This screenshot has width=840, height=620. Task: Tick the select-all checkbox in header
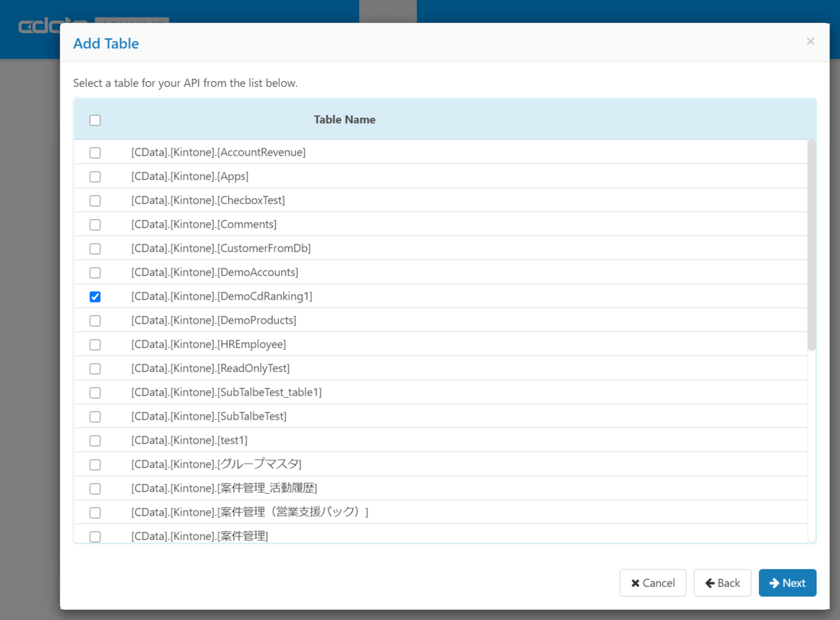coord(95,120)
